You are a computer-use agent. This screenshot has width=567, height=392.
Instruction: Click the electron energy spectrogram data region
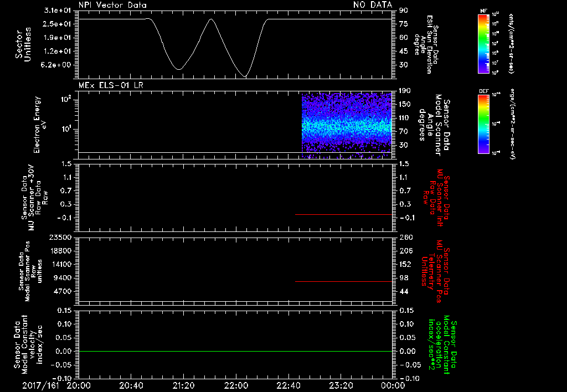click(347, 125)
